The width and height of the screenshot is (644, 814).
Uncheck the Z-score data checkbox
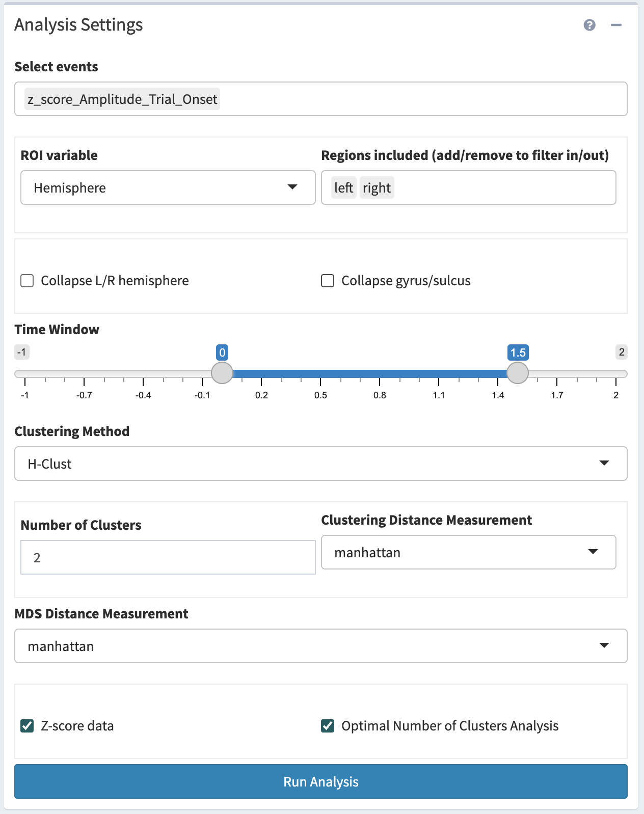point(28,726)
